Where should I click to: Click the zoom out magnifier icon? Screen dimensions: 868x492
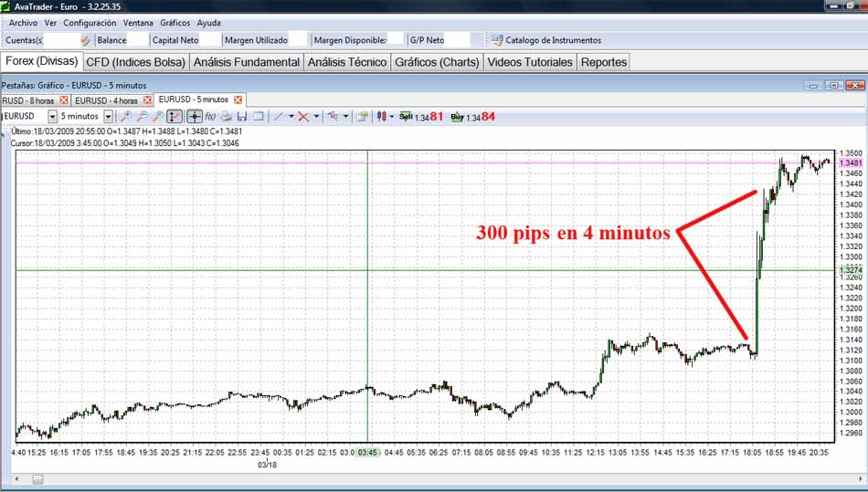142,117
